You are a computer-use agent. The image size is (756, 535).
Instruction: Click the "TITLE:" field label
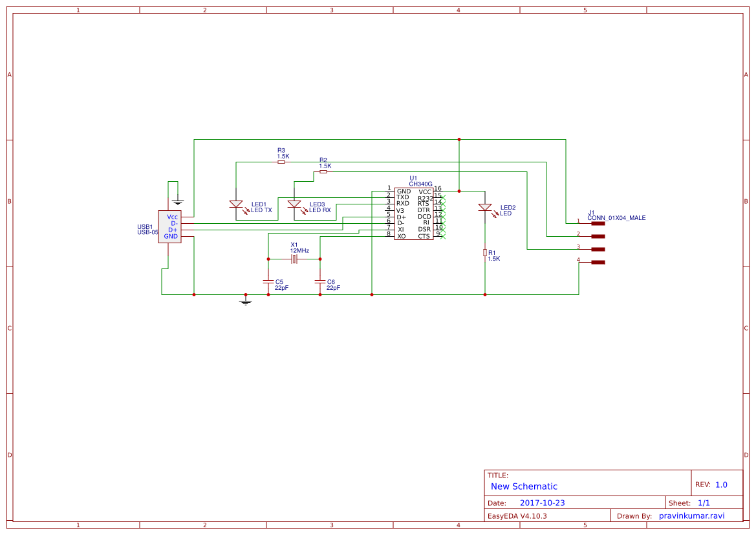(498, 475)
